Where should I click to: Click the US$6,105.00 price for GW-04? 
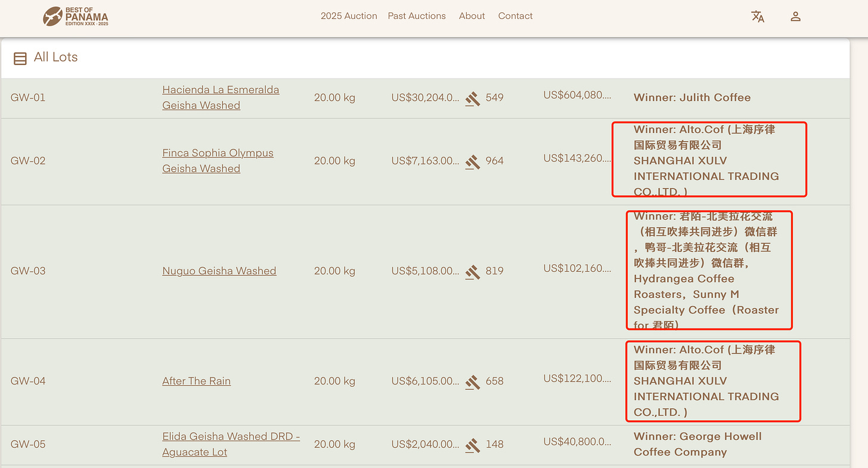pos(426,381)
